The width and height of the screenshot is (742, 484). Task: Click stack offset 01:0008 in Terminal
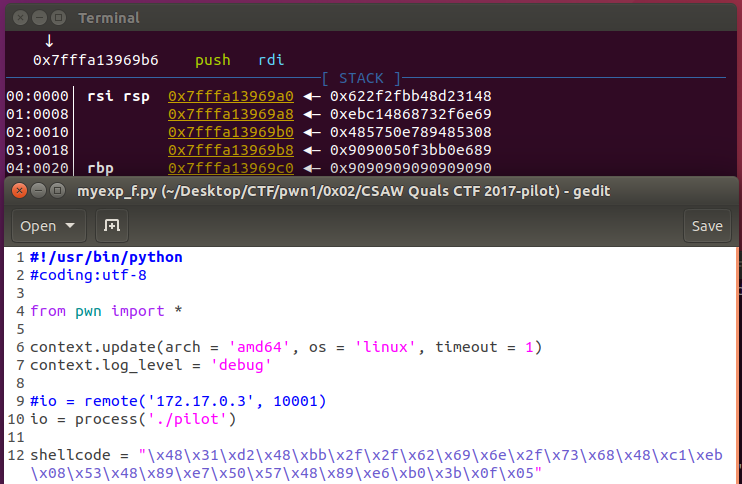[37, 114]
